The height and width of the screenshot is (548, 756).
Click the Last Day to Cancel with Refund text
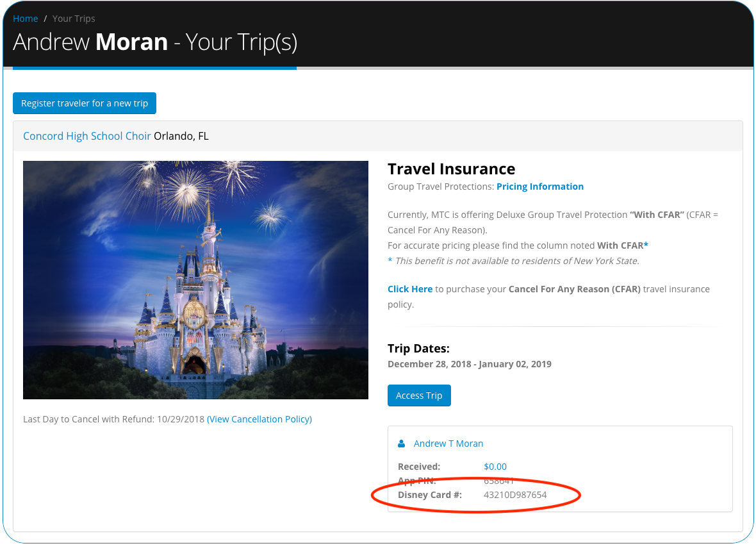point(113,419)
